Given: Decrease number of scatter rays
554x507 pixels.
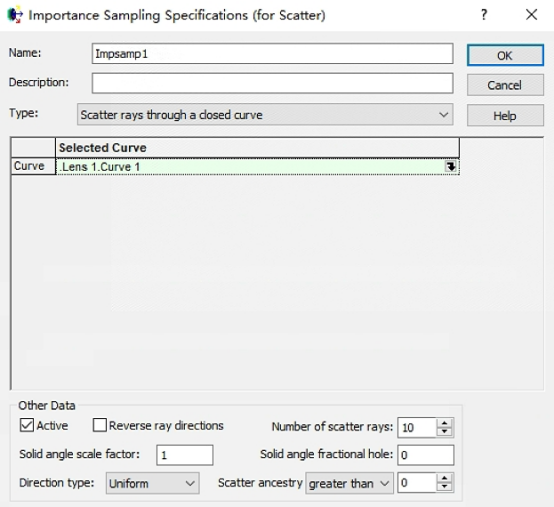Looking at the screenshot, I should (x=445, y=432).
